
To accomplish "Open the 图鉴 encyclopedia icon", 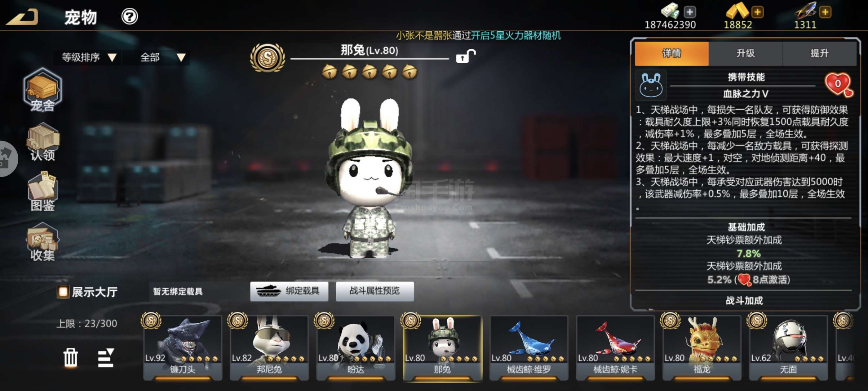I will [x=43, y=191].
